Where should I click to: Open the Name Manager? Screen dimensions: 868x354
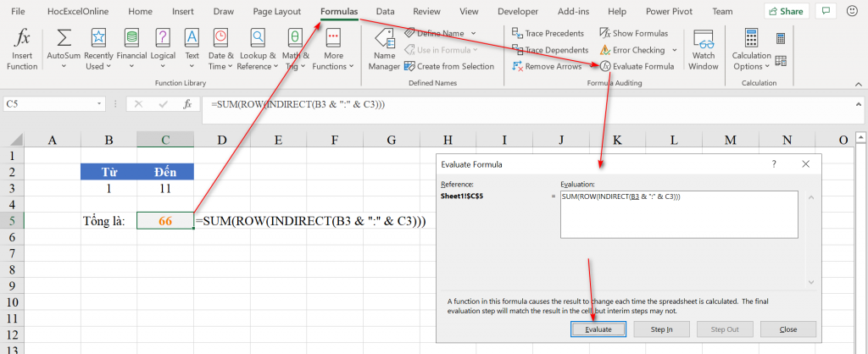tap(384, 50)
